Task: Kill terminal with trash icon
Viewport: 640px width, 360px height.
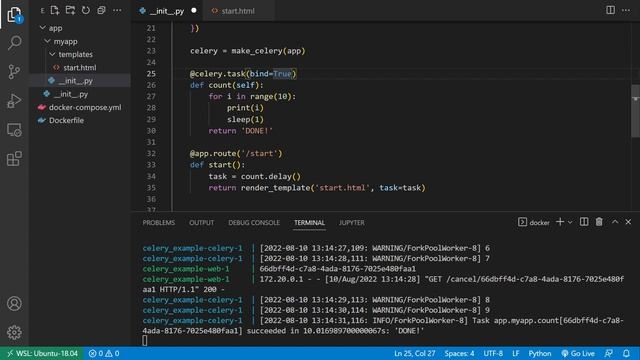Action: coord(599,222)
